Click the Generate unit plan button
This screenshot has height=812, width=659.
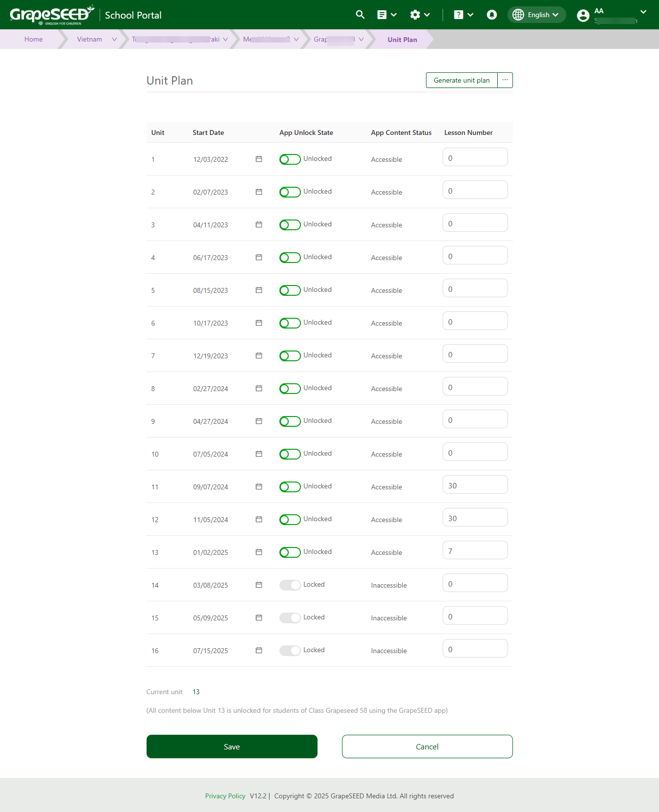pos(461,80)
